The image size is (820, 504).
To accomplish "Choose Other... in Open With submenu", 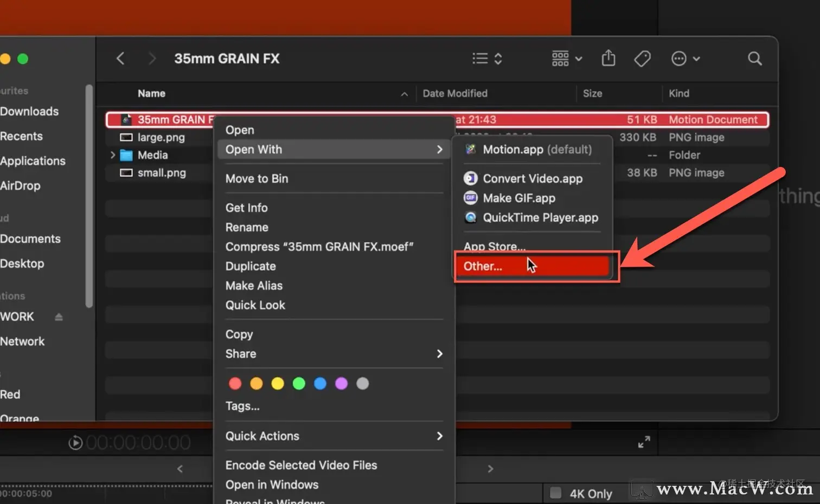I will [x=533, y=266].
